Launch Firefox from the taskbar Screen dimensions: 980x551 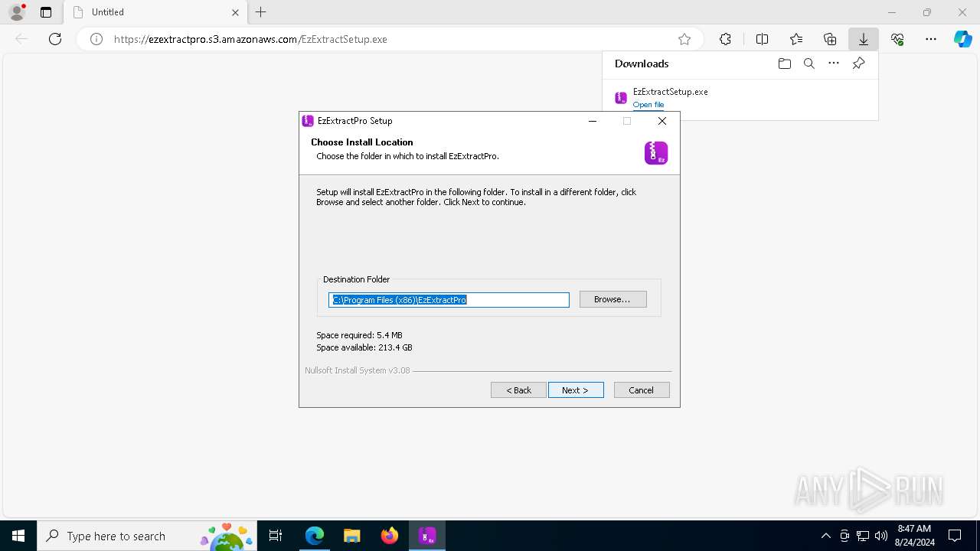[x=390, y=536]
